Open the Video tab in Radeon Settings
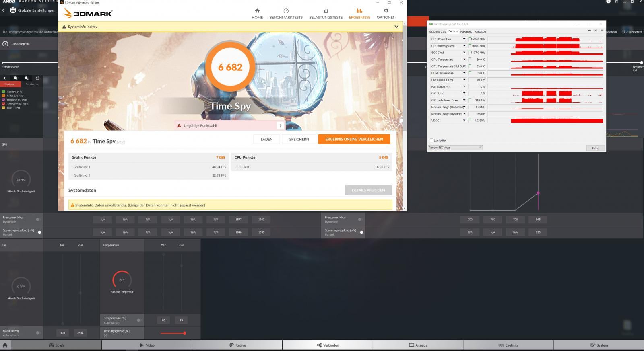 (147, 345)
